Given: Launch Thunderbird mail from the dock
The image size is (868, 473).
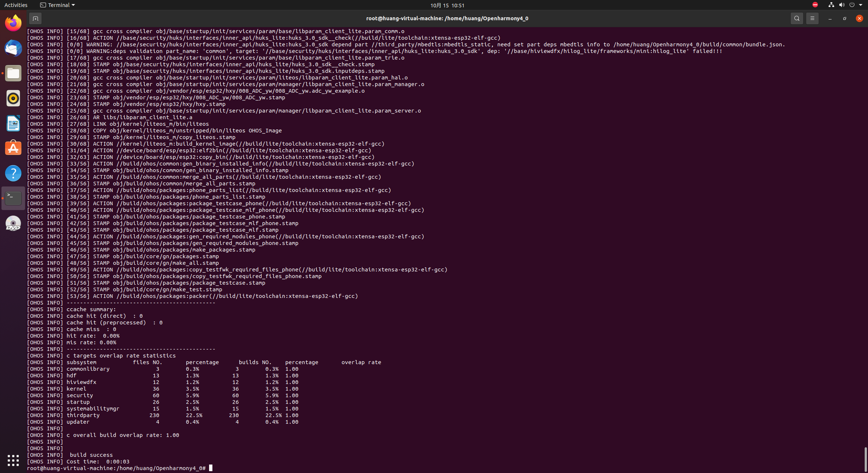Looking at the screenshot, I should [x=13, y=48].
